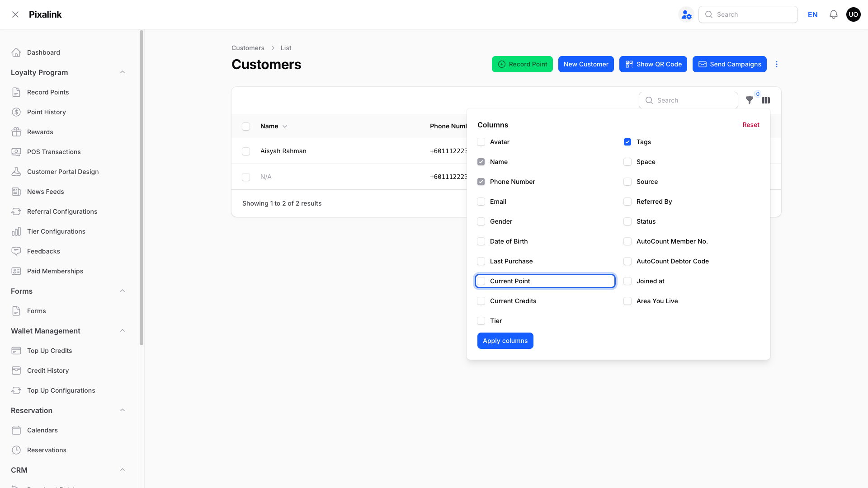Click the Paid Memberships ID card icon
The image size is (868, 488).
[16, 271]
